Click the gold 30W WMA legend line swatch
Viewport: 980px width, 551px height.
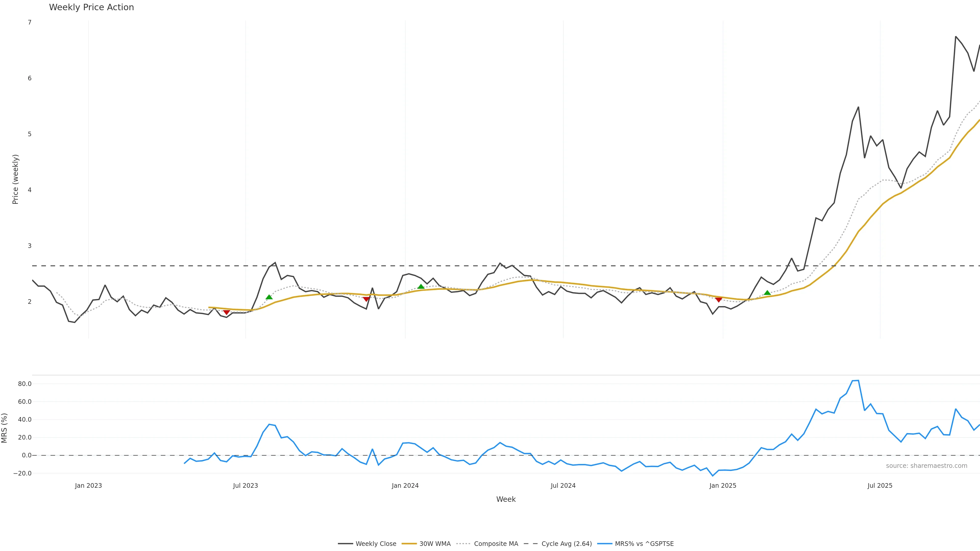pyautogui.click(x=409, y=544)
